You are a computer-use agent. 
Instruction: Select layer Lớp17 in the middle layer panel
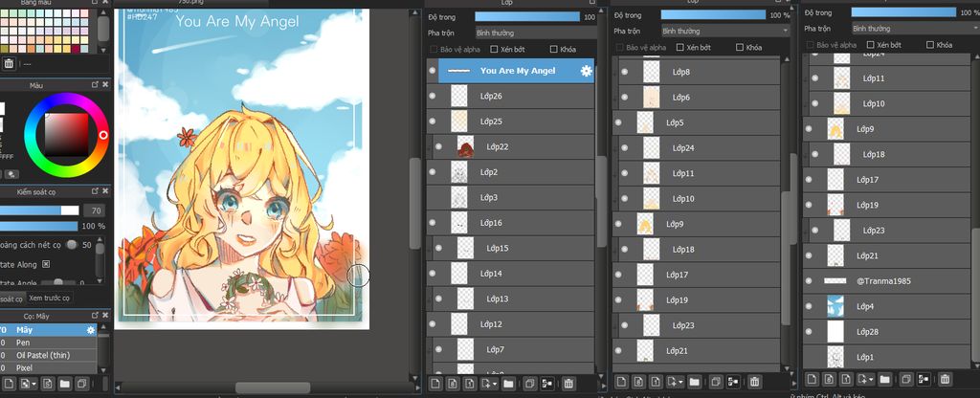(x=697, y=275)
